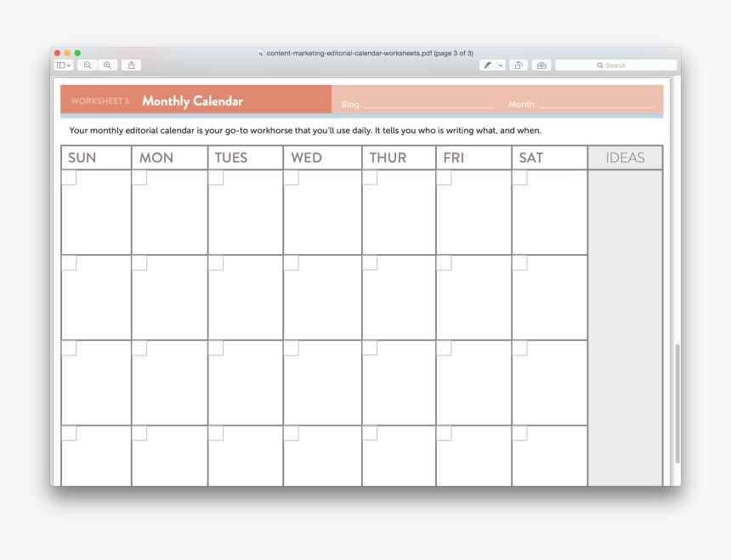
Task: Rotate the page with rotate icon
Action: click(x=518, y=65)
